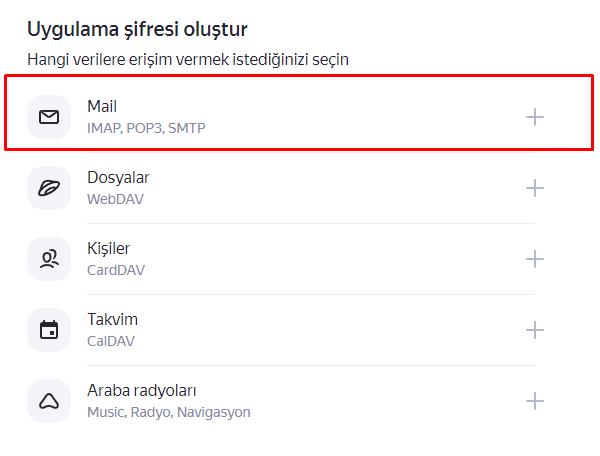
Task: Click the Takvim calendar icon
Action: click(x=49, y=330)
